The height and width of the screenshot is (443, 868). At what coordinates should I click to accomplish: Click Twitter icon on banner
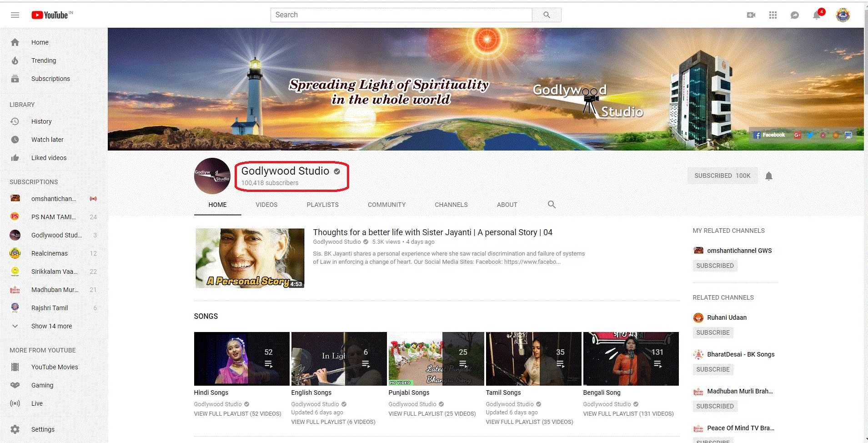pyautogui.click(x=810, y=135)
